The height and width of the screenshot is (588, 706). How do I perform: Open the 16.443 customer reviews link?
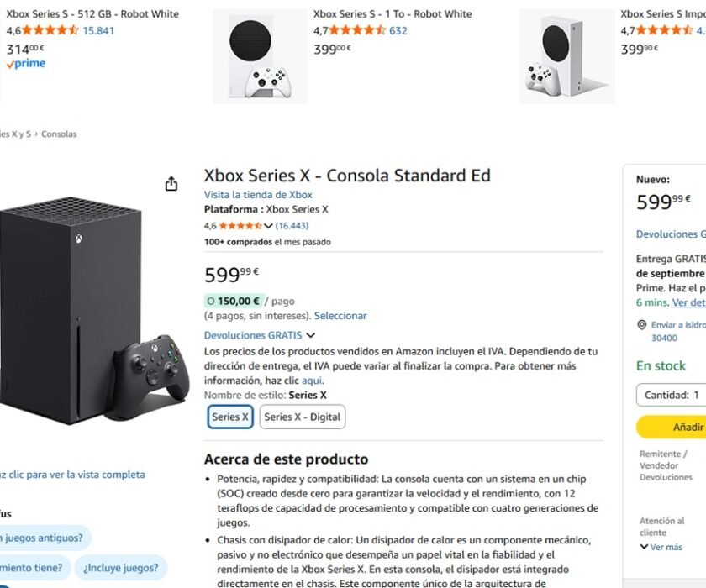pos(292,226)
